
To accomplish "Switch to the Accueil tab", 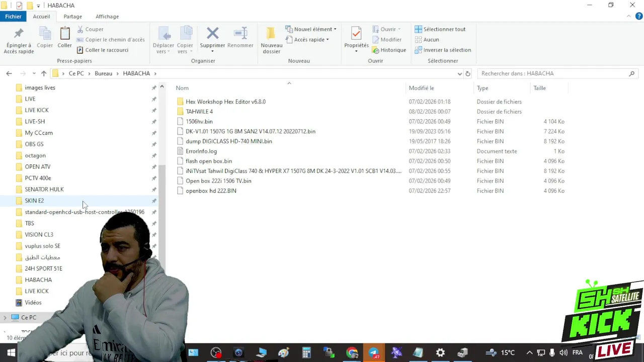I will 41,17.
